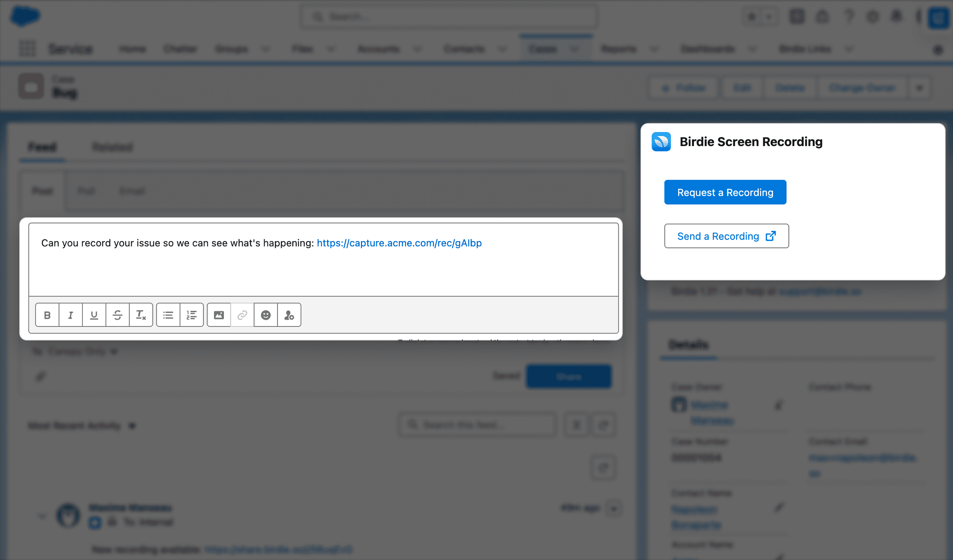
Task: Insert an image into the post
Action: click(219, 315)
